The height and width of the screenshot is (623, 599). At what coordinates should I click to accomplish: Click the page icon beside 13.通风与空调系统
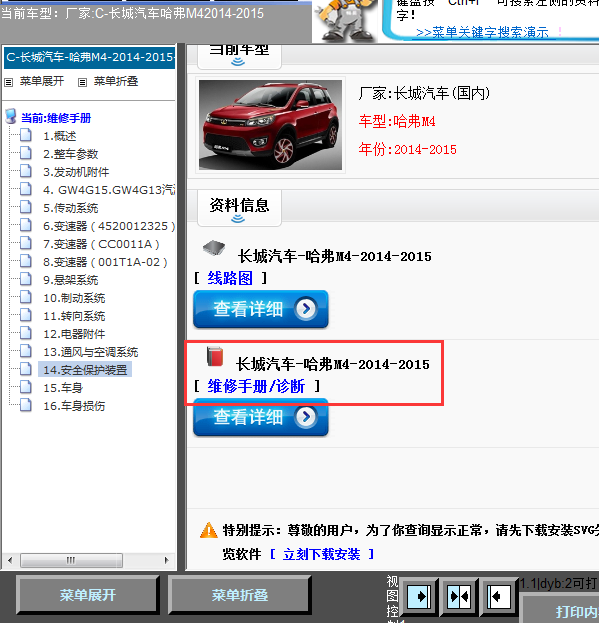pyautogui.click(x=26, y=351)
